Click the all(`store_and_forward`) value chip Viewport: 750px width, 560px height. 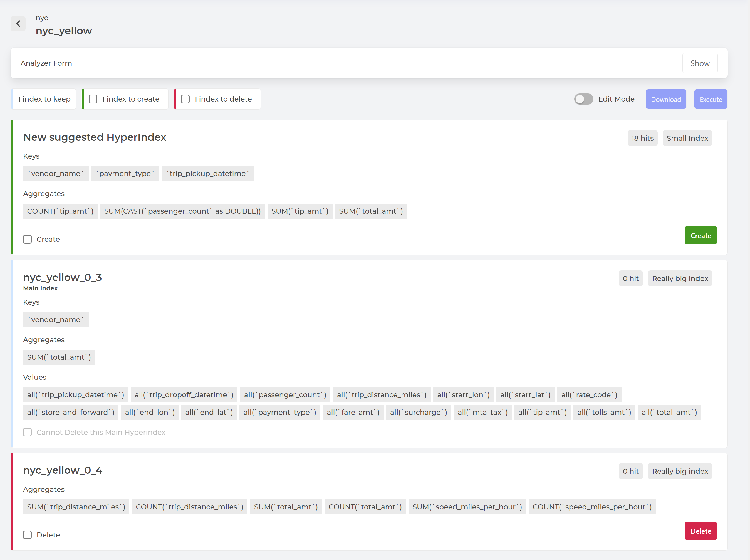coord(71,413)
